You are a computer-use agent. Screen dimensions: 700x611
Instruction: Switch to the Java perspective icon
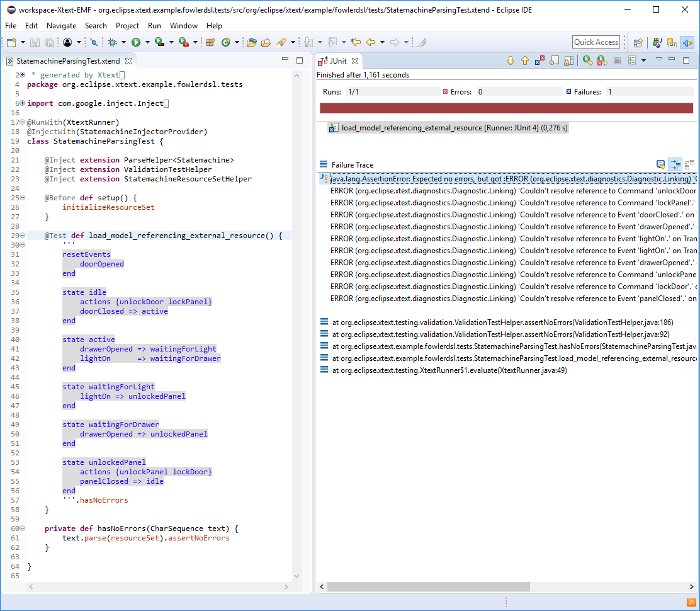click(657, 43)
